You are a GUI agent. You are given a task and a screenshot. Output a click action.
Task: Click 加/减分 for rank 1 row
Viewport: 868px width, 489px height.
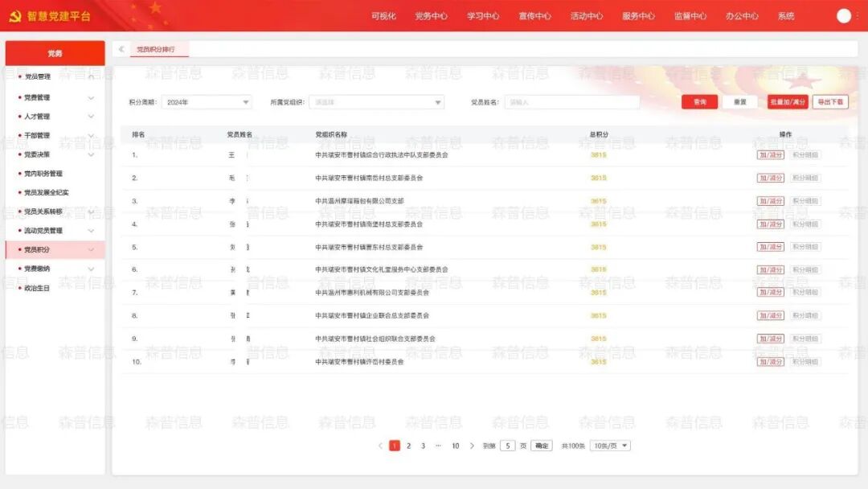click(770, 155)
